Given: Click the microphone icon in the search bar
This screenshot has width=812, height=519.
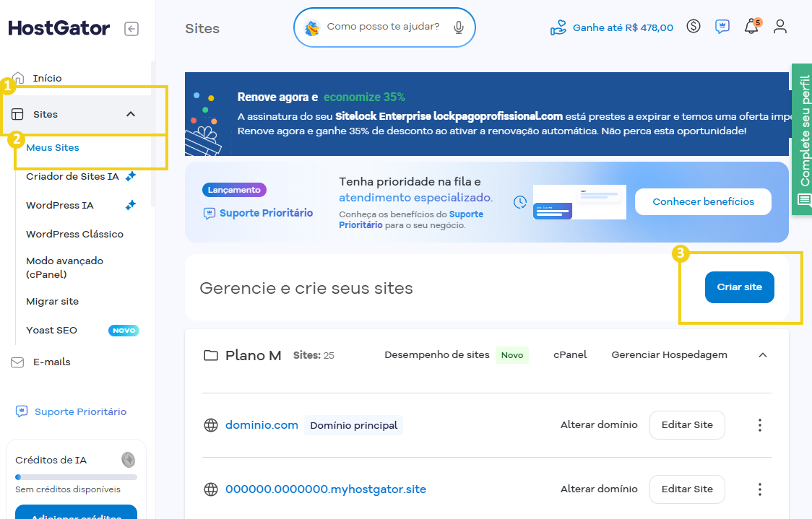Looking at the screenshot, I should [x=458, y=27].
